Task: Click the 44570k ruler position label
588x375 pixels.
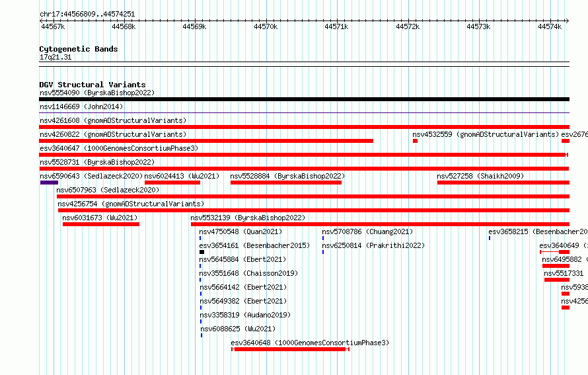Action: [266, 26]
